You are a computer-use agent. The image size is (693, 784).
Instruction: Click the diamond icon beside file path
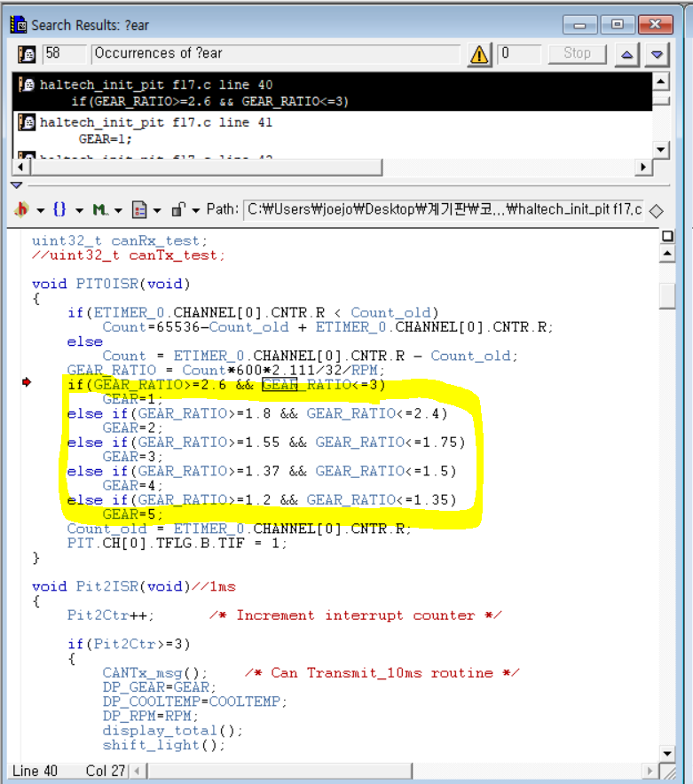657,210
